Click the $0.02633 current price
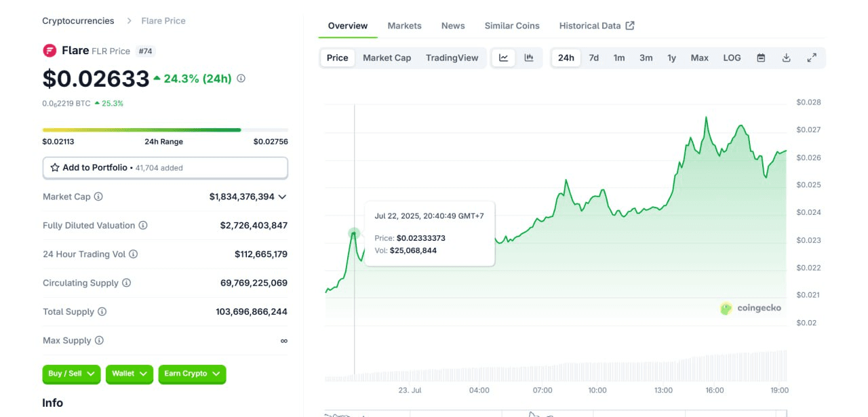This screenshot has width=868, height=417. tap(96, 79)
